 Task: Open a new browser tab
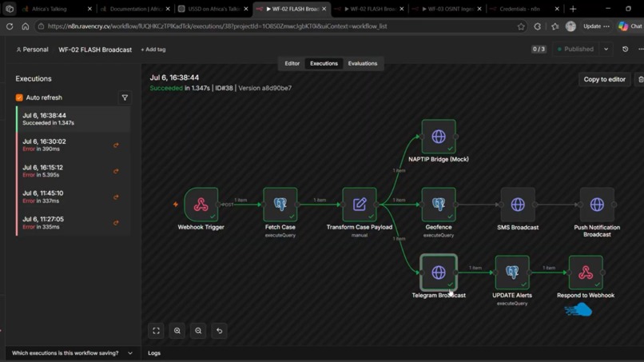coord(573,9)
